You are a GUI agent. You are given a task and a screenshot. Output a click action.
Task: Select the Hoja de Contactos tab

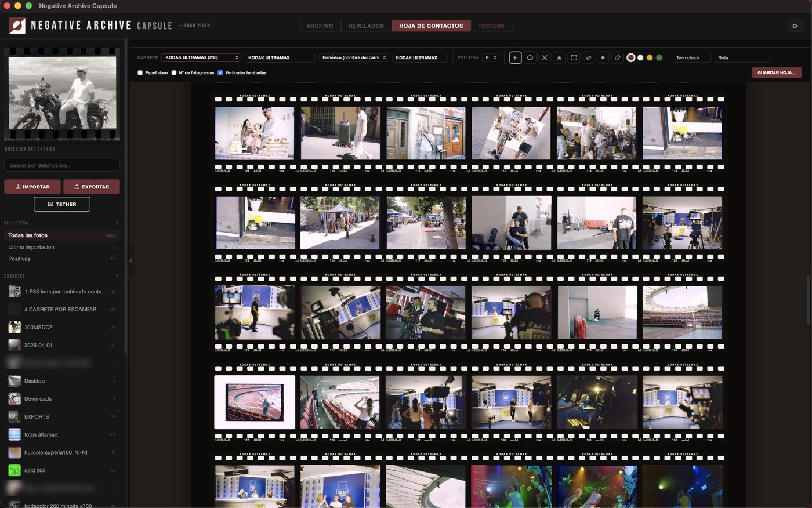pyautogui.click(x=431, y=26)
